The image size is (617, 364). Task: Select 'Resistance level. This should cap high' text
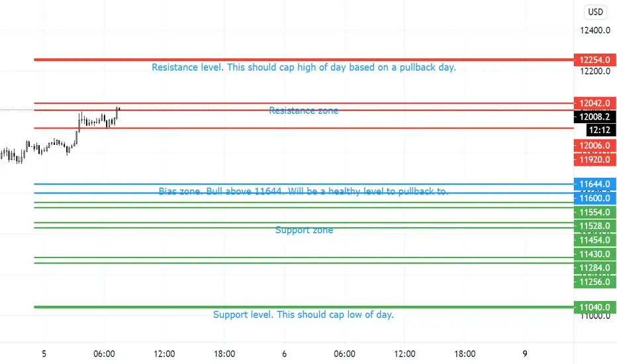pyautogui.click(x=304, y=68)
